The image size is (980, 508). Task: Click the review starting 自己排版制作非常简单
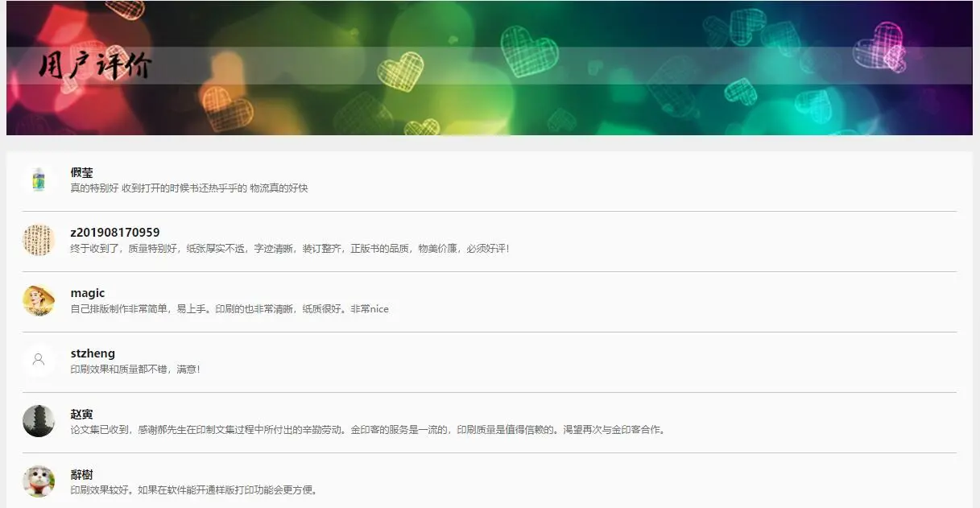(x=229, y=309)
